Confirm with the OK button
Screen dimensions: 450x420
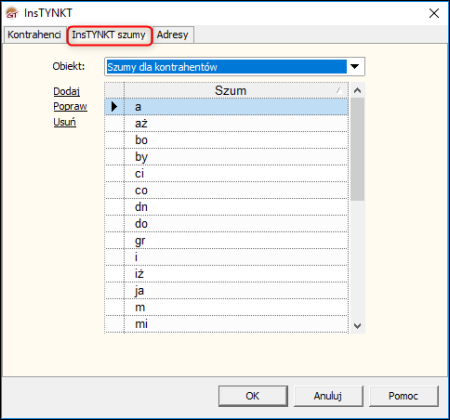253,396
